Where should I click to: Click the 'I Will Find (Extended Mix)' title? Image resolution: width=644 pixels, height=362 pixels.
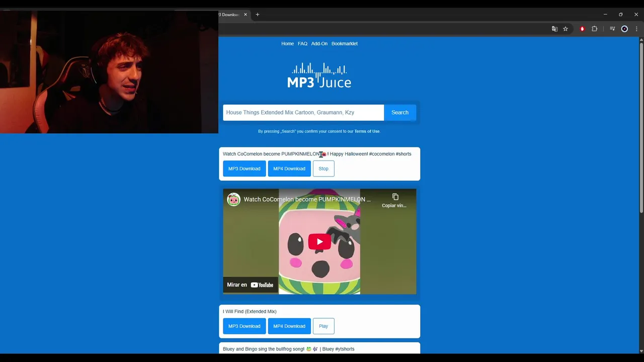pos(250,311)
